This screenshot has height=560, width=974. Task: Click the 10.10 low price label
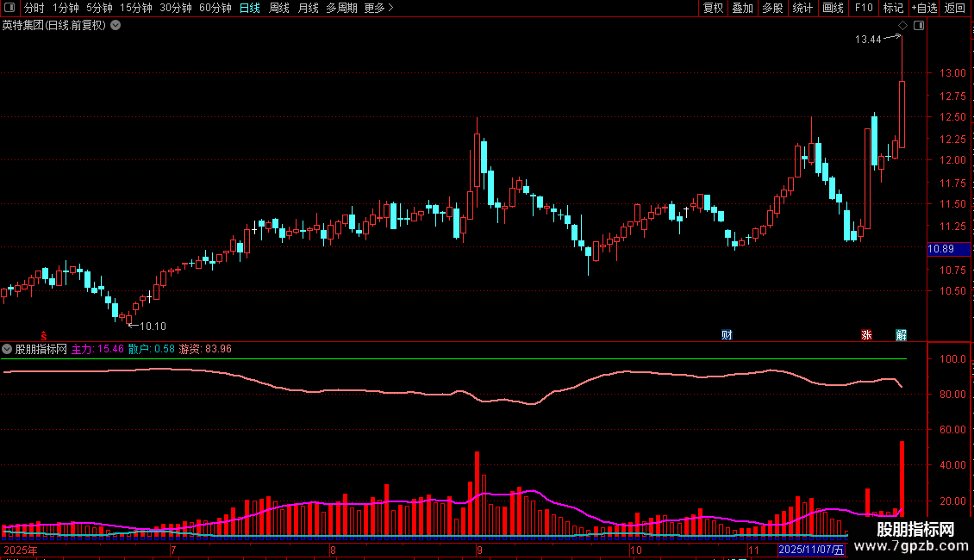pyautogui.click(x=153, y=327)
